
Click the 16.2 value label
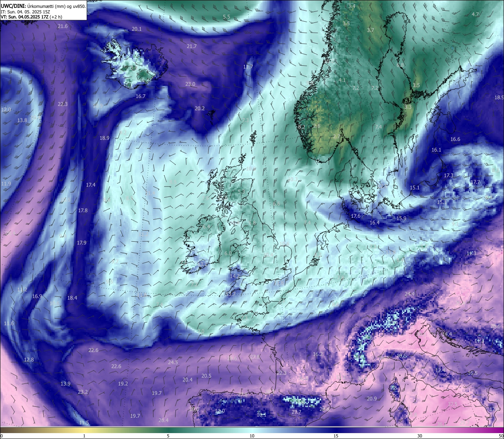[317, 354]
